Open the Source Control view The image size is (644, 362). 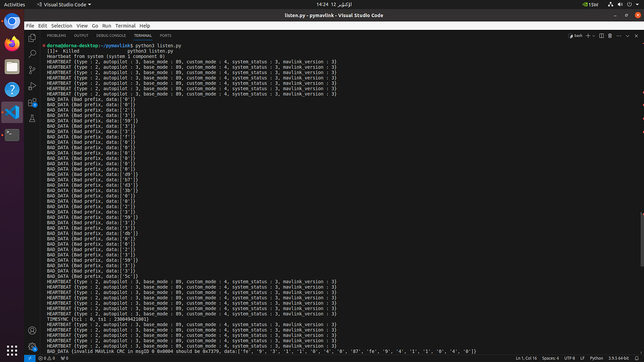(x=32, y=70)
